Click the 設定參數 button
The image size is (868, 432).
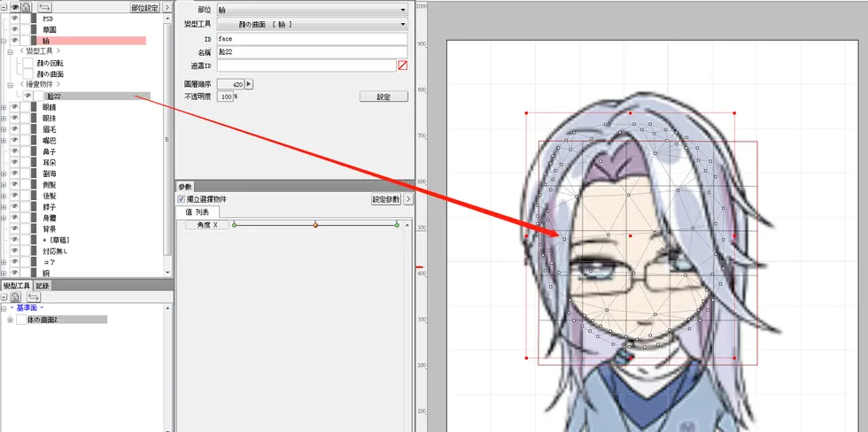(386, 199)
